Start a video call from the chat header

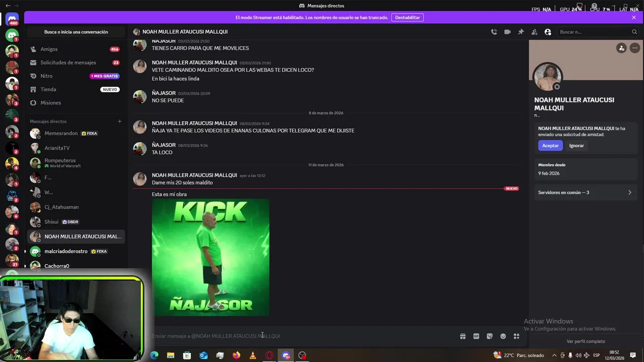pyautogui.click(x=507, y=32)
